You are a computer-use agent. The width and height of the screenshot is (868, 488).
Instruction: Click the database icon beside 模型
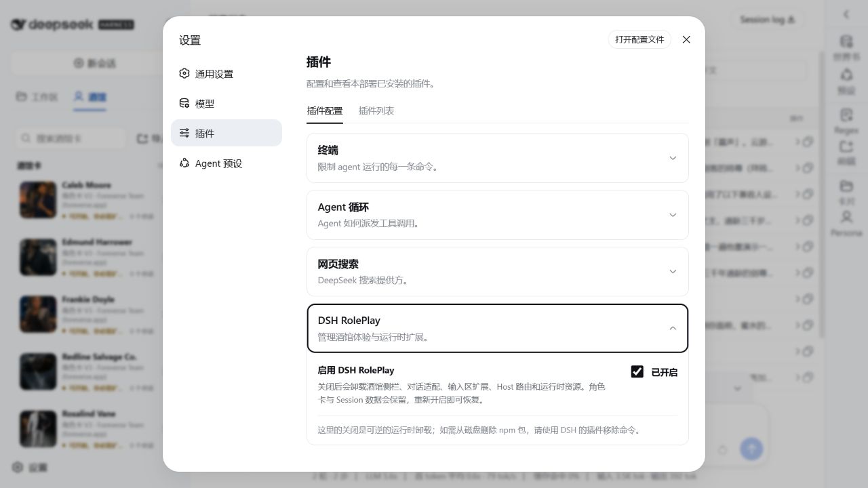point(184,103)
